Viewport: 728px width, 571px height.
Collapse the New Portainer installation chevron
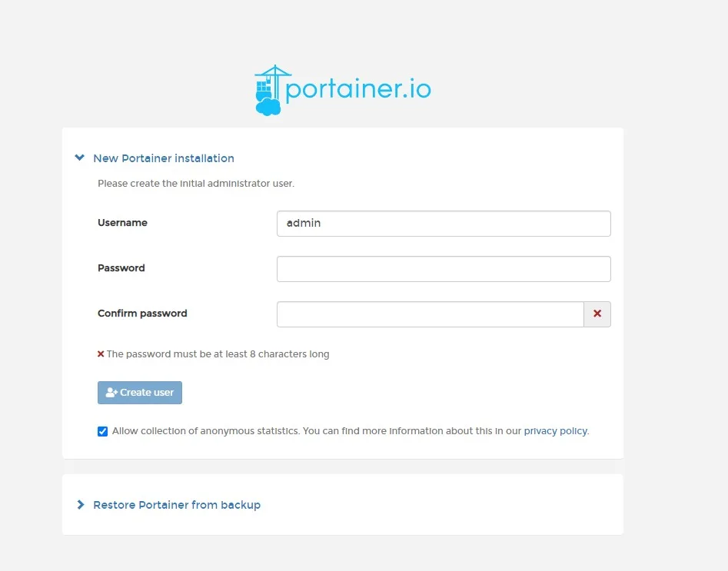[79, 158]
